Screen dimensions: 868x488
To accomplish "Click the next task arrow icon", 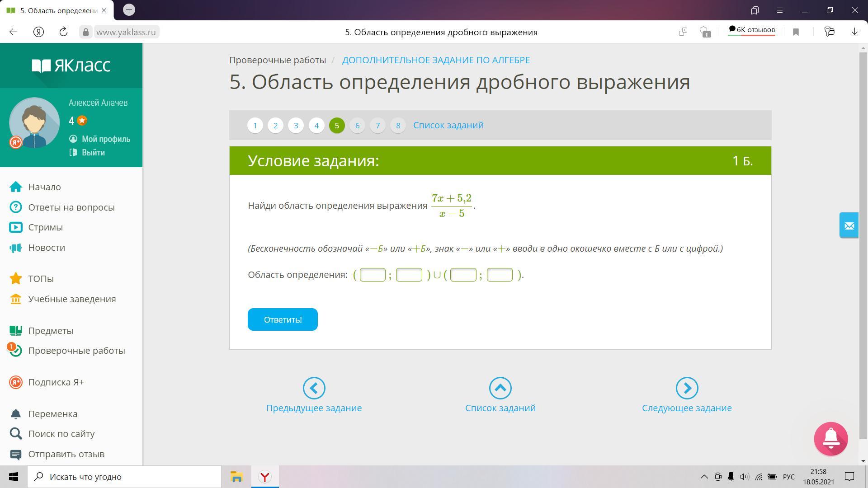I will (687, 388).
